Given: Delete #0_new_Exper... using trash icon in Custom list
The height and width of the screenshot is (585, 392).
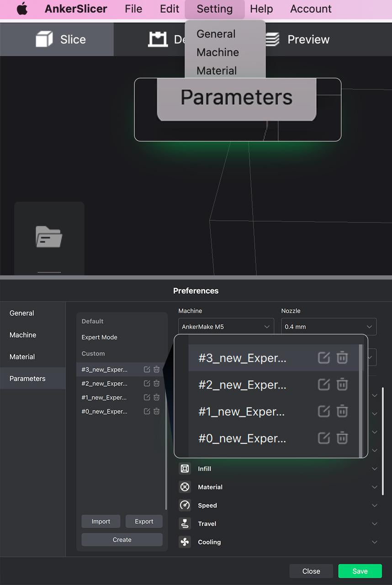Looking at the screenshot, I should coord(156,411).
